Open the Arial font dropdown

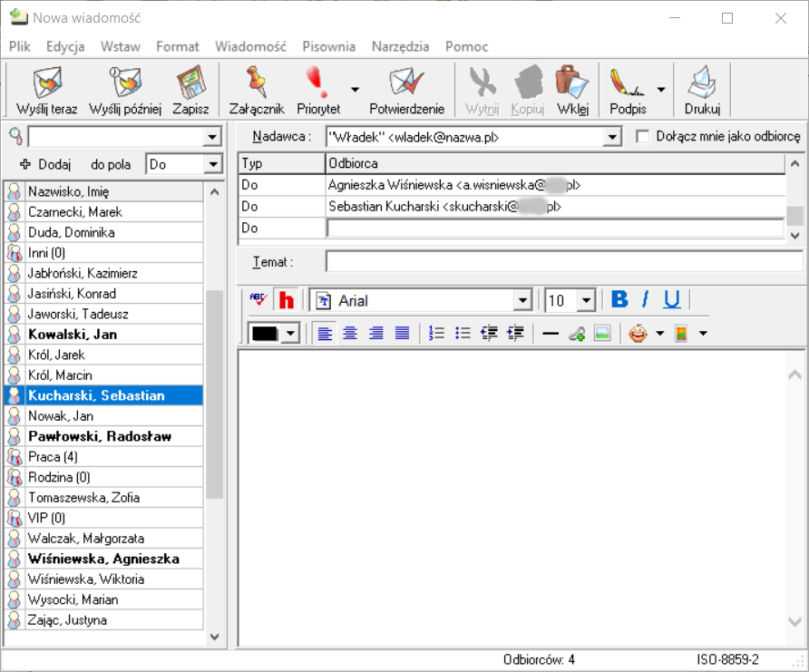click(x=522, y=300)
